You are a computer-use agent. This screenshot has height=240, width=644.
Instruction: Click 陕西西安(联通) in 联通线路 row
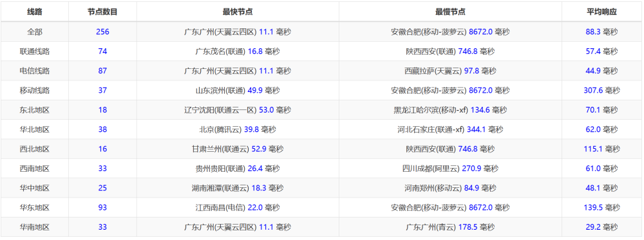[431, 51]
